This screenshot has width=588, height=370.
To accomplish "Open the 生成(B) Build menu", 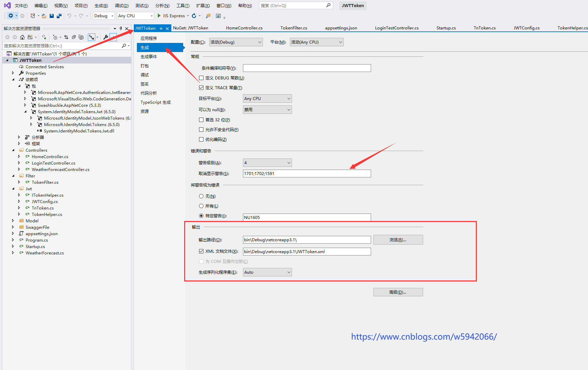I will [101, 6].
